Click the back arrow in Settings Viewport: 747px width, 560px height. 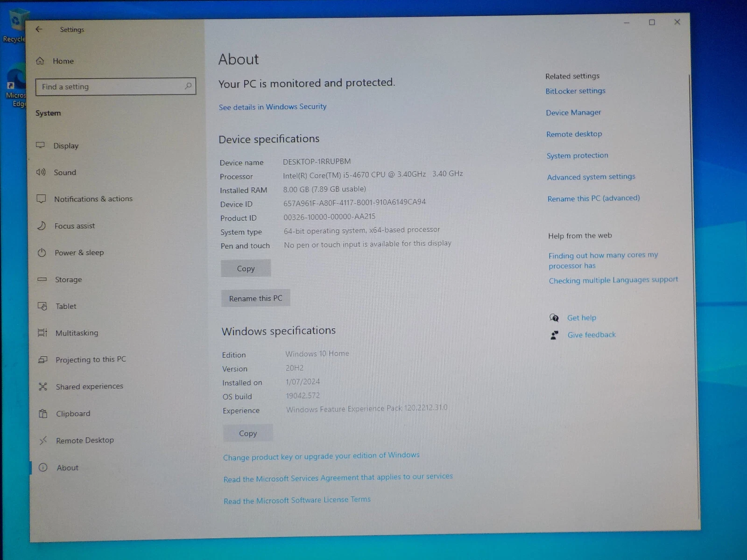coord(39,29)
